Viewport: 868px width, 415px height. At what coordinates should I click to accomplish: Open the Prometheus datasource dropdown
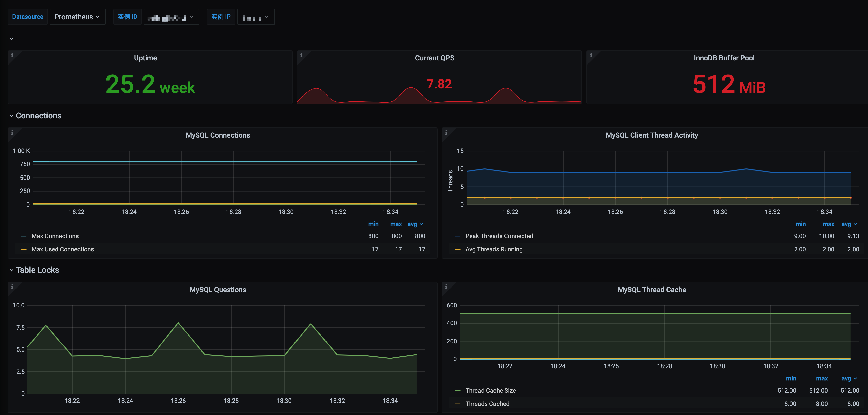[x=77, y=17]
